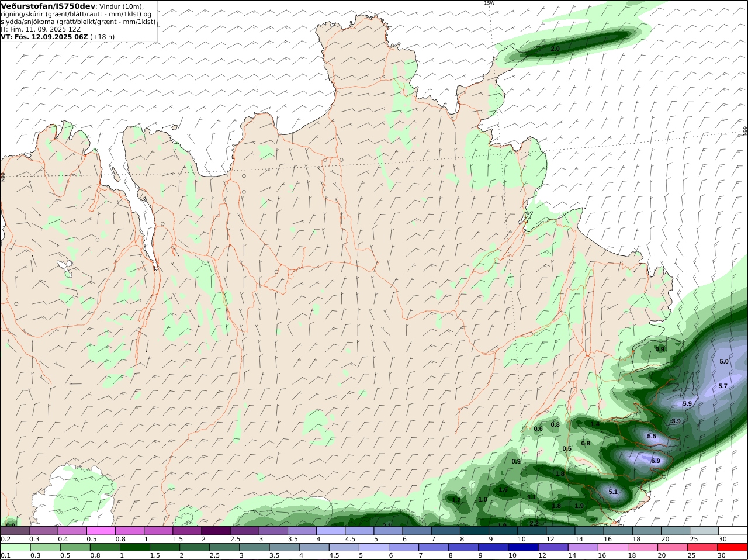Click the 1.4 precipitation value
The width and height of the screenshot is (748, 560).
pos(595,424)
